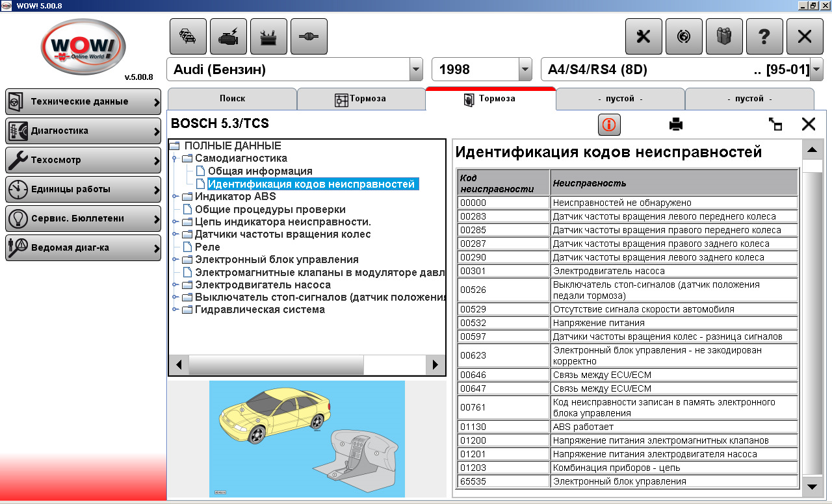Click the tree panel right scroll arrow
Viewport: 832px width, 504px height.
pos(436,365)
